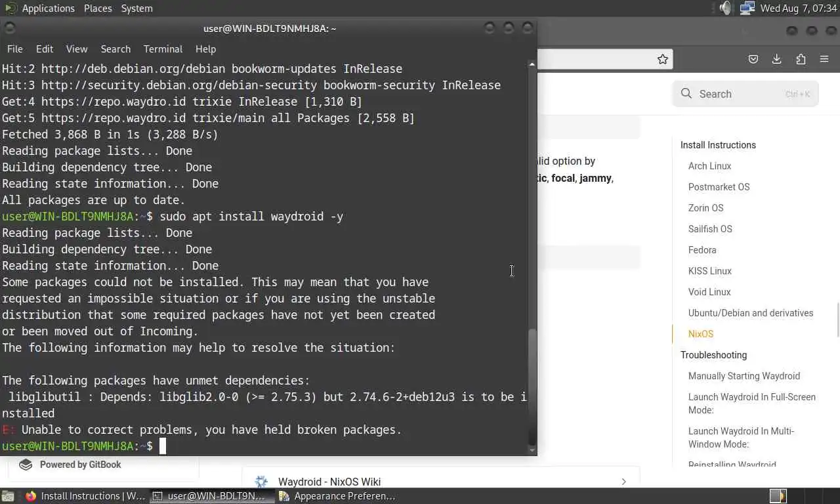This screenshot has width=840, height=504.
Task: Jump to the Zorin OS section
Action: 705,208
